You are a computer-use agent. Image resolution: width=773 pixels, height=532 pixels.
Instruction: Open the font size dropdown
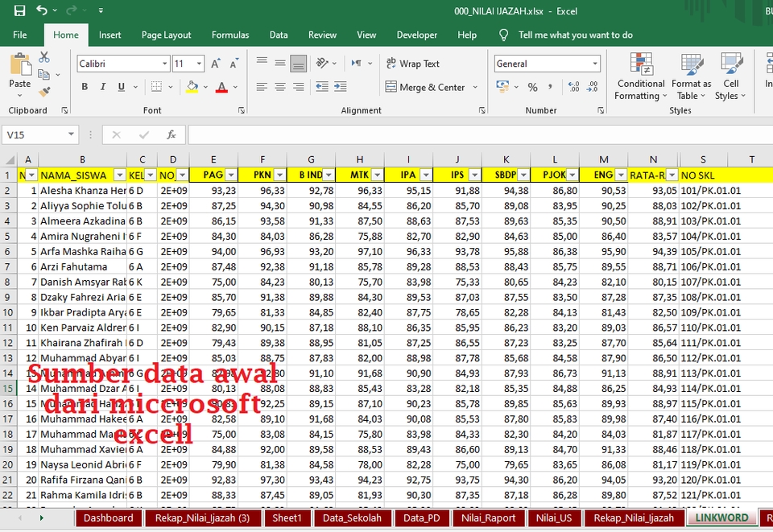click(x=199, y=64)
